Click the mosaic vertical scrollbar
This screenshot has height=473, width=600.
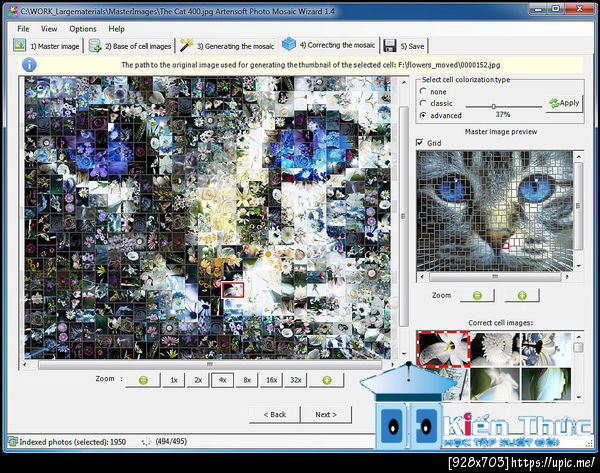coord(404,216)
